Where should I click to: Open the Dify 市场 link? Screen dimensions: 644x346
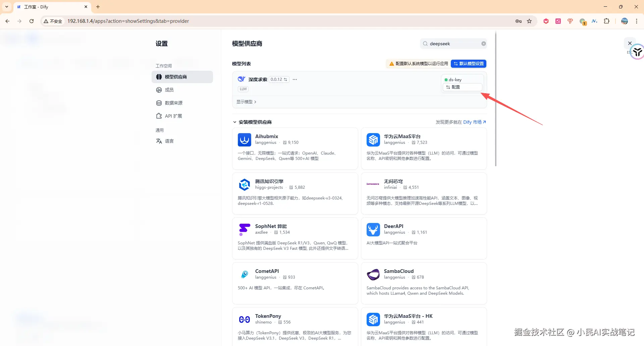pyautogui.click(x=475, y=122)
